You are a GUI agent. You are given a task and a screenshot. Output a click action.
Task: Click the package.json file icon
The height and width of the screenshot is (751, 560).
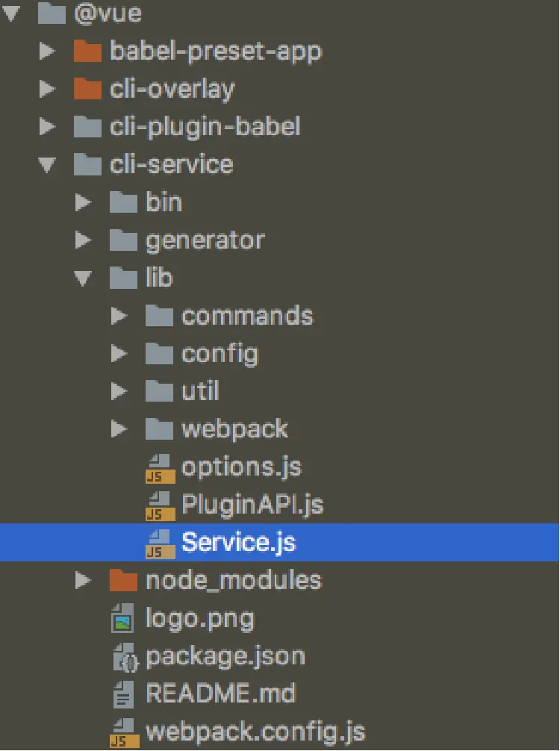pos(123,657)
